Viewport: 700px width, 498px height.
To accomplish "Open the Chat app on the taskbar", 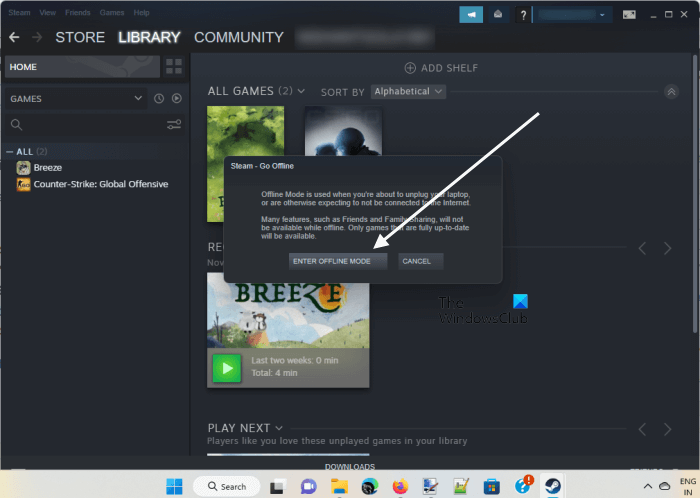I will 308,486.
